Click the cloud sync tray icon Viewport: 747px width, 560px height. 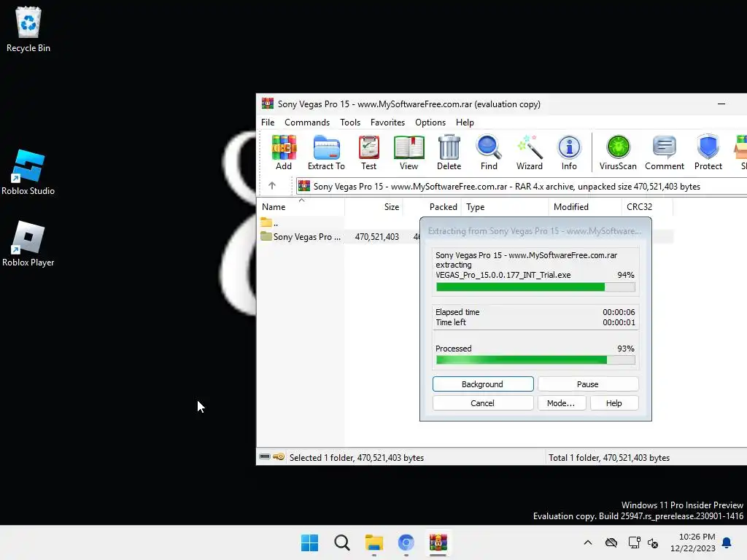click(611, 542)
